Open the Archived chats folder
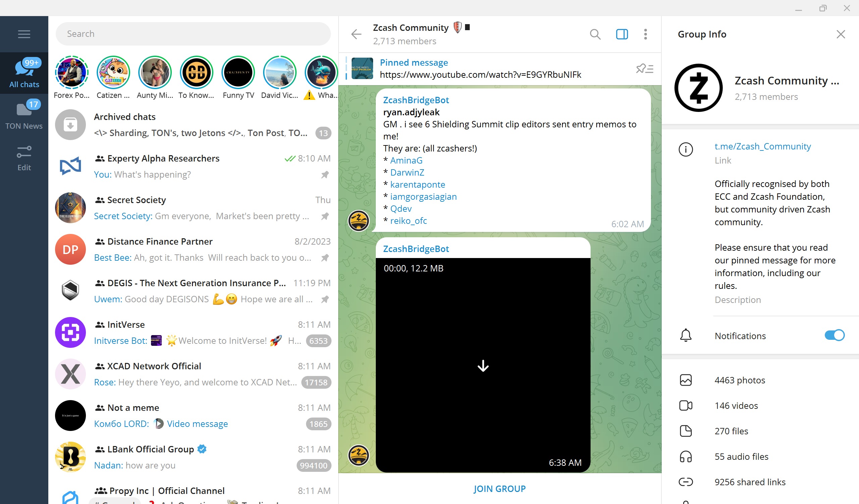The height and width of the screenshot is (504, 859). click(193, 125)
